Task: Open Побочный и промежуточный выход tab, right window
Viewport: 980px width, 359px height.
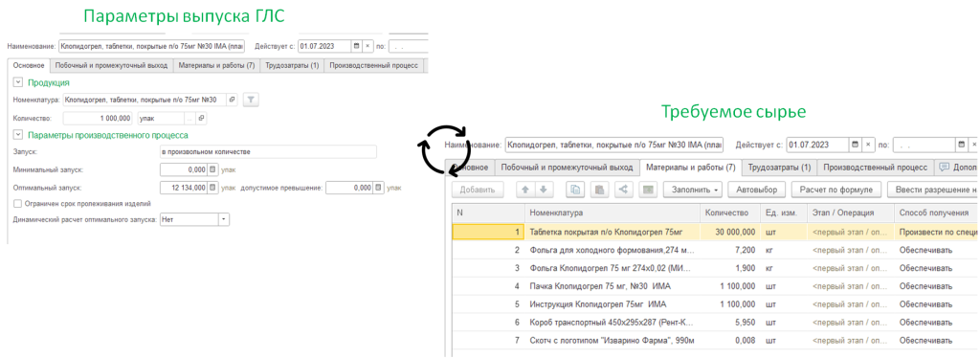Action: (x=568, y=167)
